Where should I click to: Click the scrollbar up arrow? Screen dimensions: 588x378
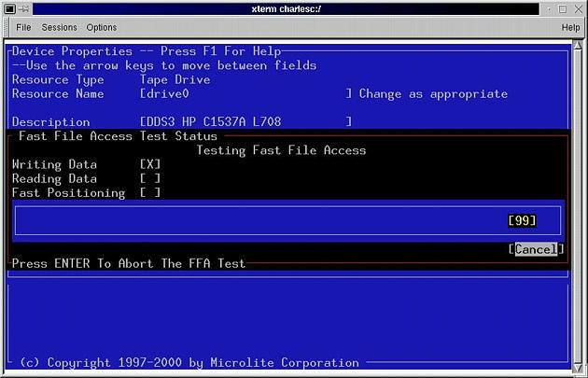[578, 48]
